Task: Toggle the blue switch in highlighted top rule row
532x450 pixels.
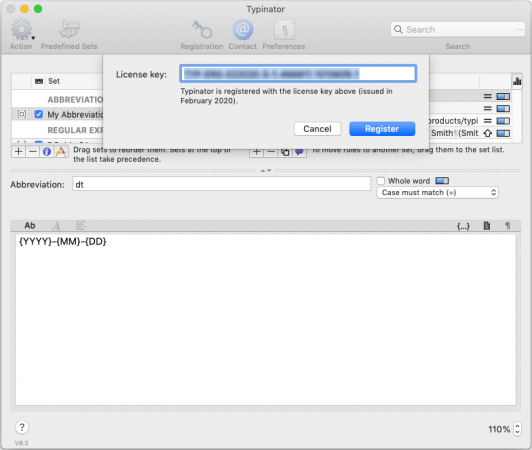Action: (503, 97)
